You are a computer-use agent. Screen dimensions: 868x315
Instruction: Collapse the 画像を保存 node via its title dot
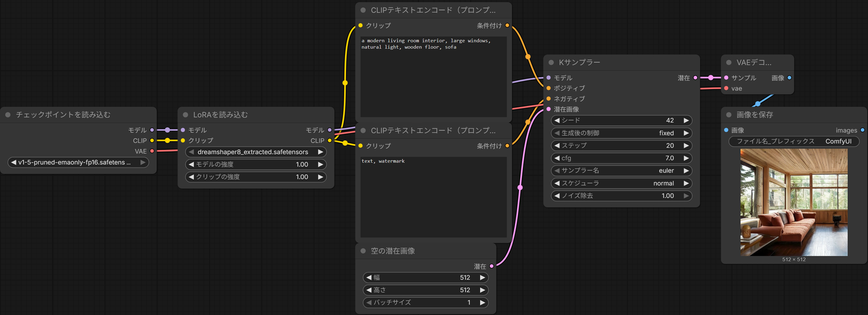click(729, 115)
